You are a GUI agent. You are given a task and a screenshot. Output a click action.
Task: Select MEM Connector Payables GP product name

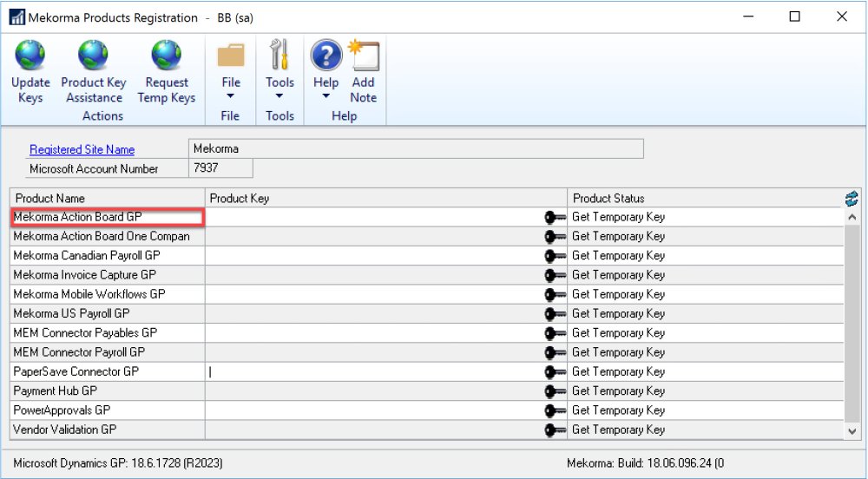[x=85, y=333]
